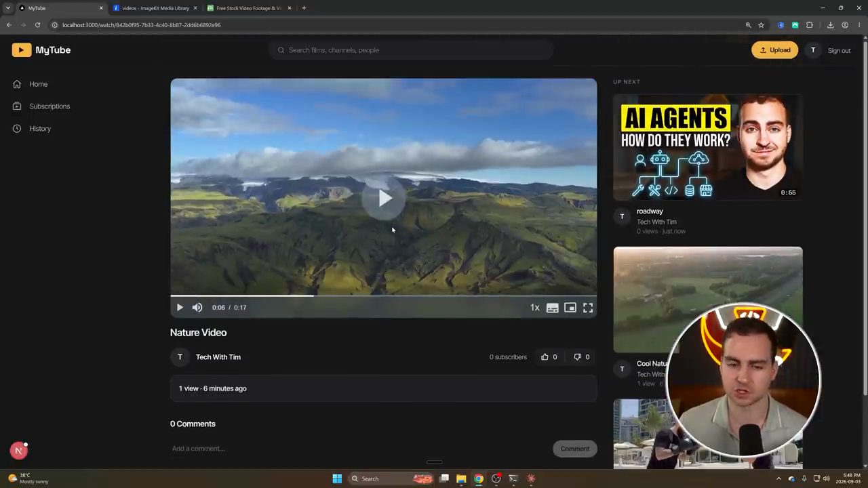Open the browser downloads icon
This screenshot has height=488, width=868.
tap(830, 25)
